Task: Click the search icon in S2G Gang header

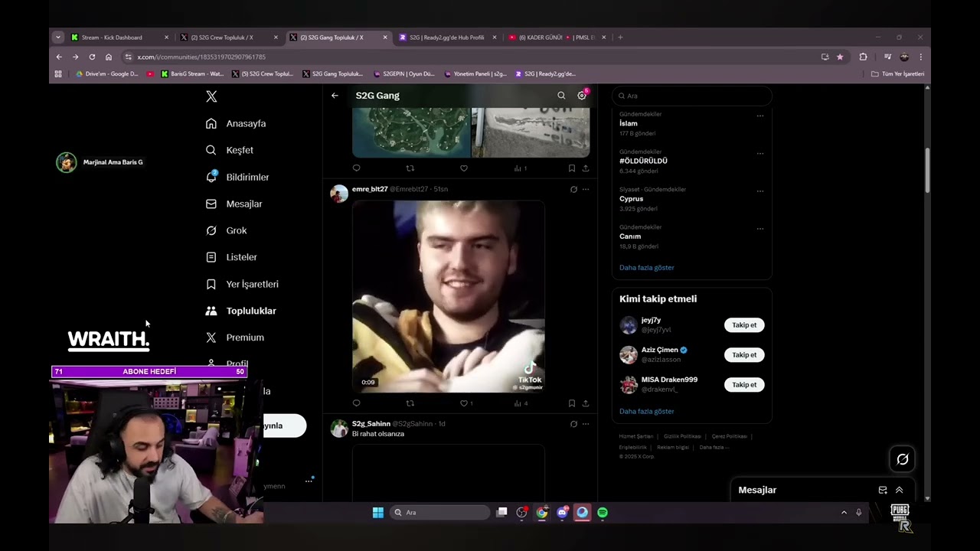Action: tap(561, 96)
